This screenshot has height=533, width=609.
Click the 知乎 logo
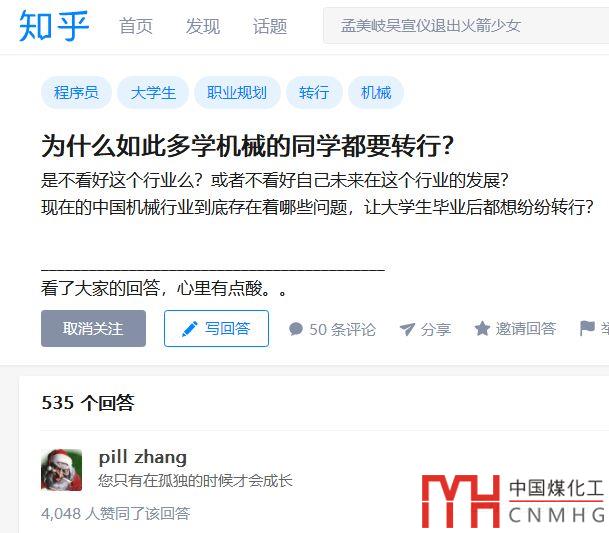(54, 26)
